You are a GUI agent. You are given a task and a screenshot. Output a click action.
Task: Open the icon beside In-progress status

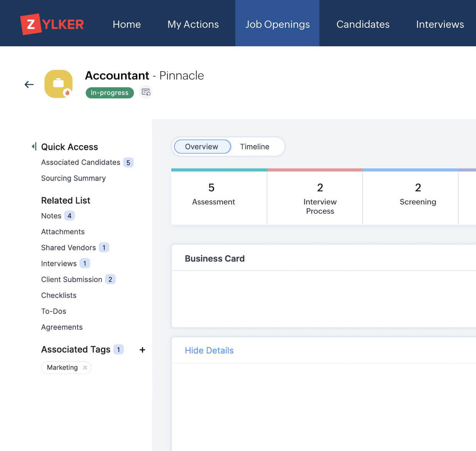146,92
